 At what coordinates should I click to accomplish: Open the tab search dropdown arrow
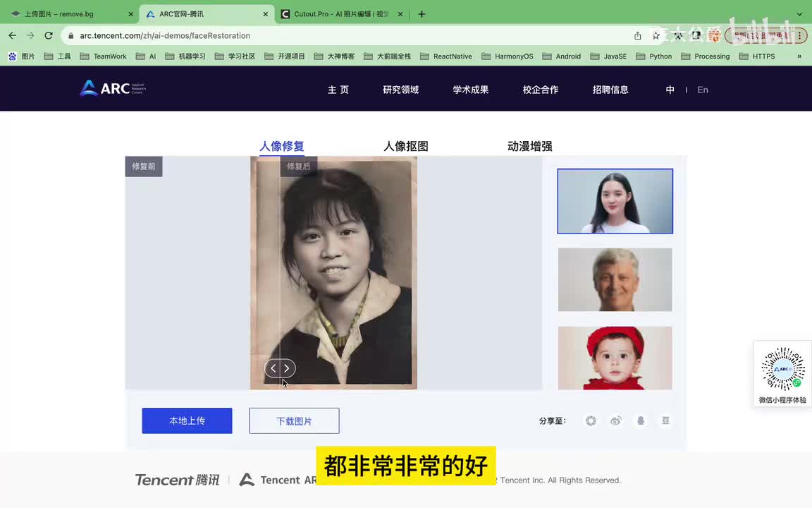click(x=799, y=14)
